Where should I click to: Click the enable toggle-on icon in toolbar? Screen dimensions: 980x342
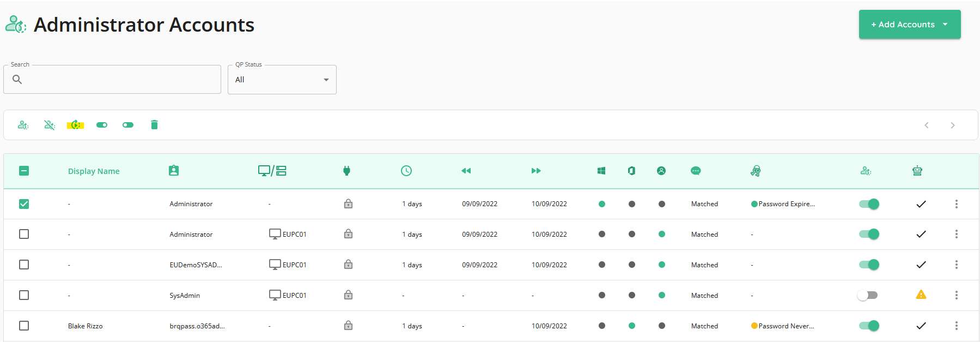click(x=102, y=125)
